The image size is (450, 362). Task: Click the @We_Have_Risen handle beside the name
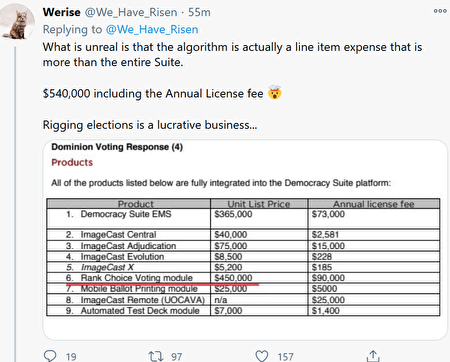click(x=131, y=12)
